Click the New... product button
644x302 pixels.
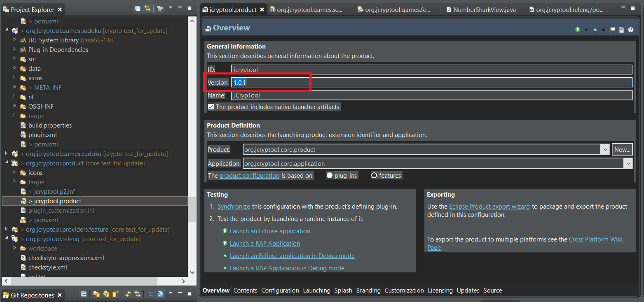coord(622,150)
